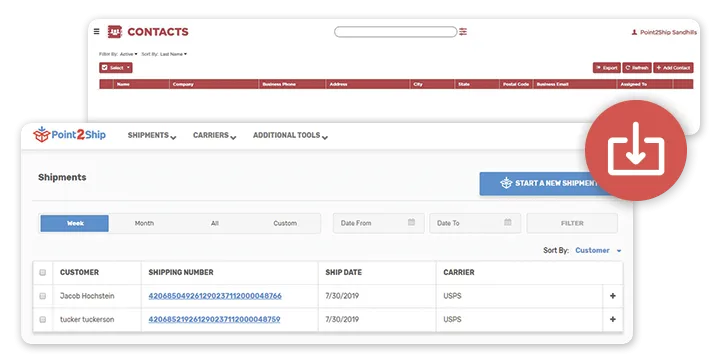The width and height of the screenshot is (720, 362).
Task: Click the Point2Ship Sandhills user icon
Action: pyautogui.click(x=634, y=32)
